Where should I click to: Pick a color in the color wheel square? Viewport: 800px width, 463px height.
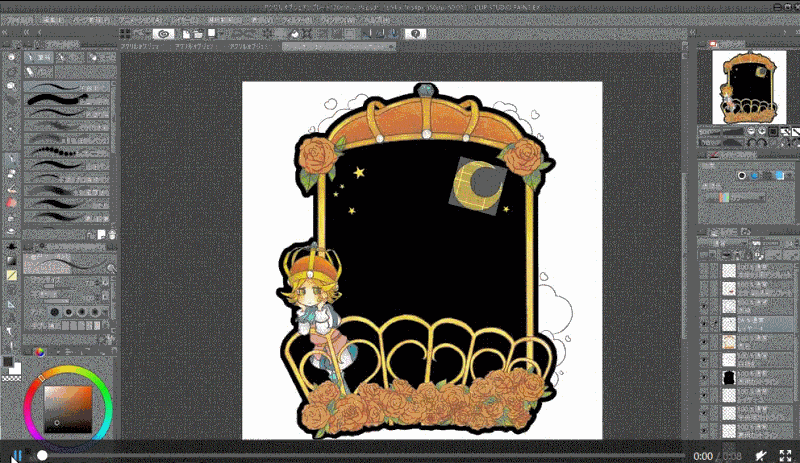[x=68, y=409]
